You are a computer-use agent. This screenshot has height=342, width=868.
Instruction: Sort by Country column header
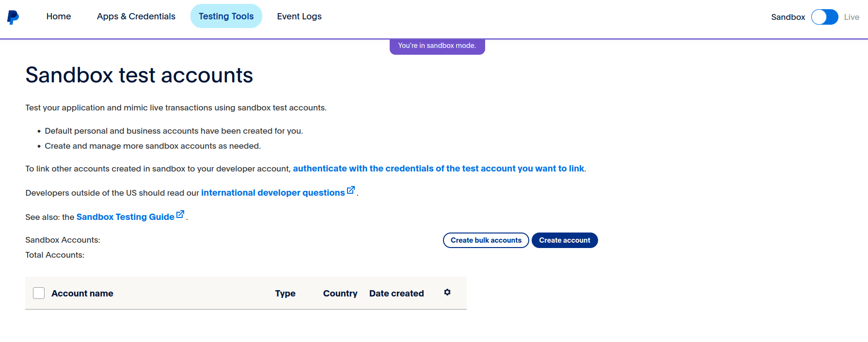(x=340, y=294)
